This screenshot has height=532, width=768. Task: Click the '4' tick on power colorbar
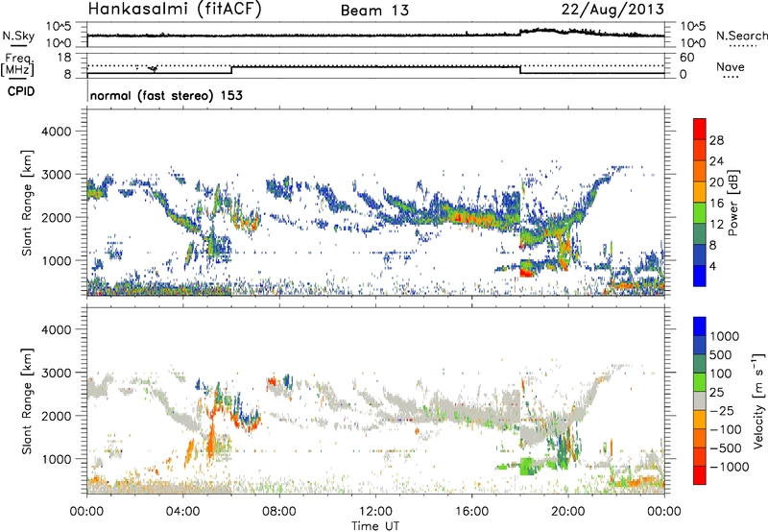pos(712,266)
